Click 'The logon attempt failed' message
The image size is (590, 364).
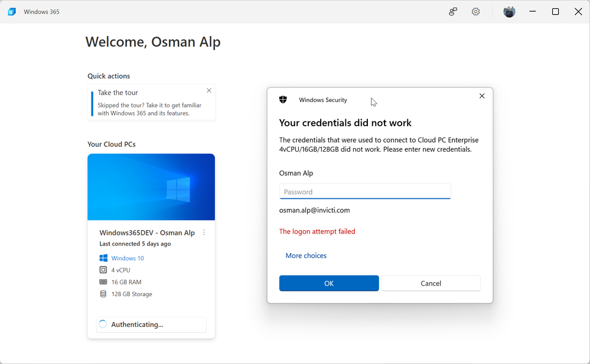pyautogui.click(x=317, y=231)
